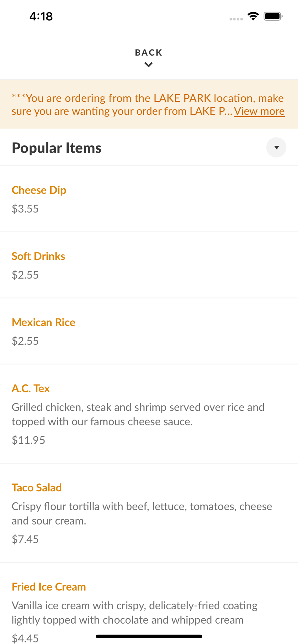The height and width of the screenshot is (644, 298).
Task: Click the chevron below BACK
Action: (148, 65)
